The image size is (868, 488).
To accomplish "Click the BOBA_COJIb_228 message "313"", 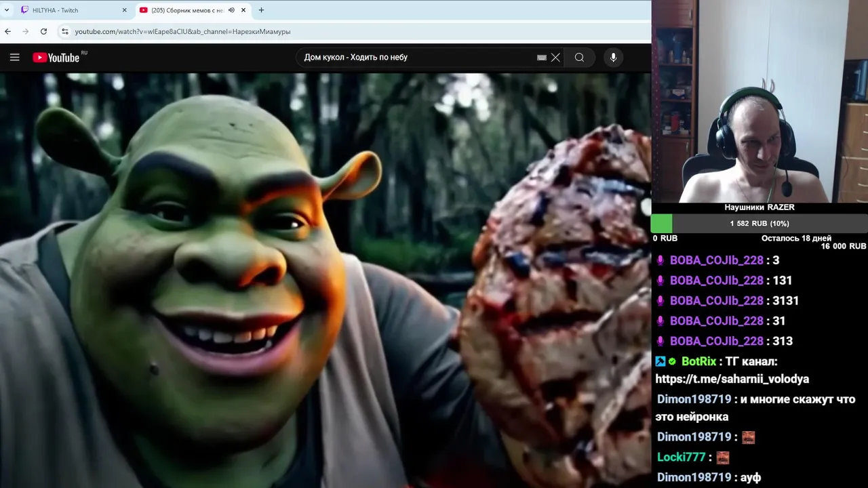I will click(782, 342).
